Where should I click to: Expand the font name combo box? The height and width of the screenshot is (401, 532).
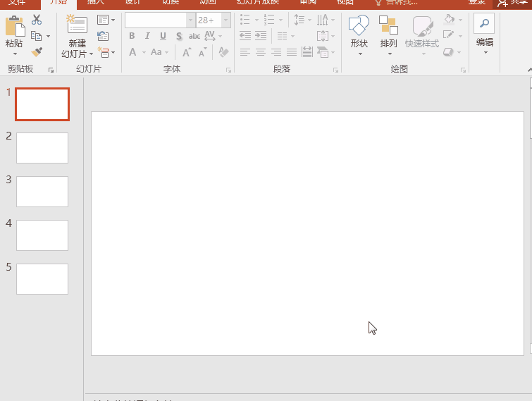pos(190,20)
